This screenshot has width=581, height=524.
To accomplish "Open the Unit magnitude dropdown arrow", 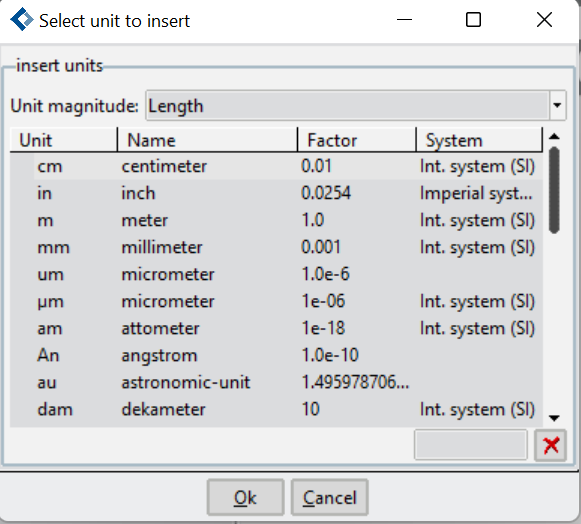I will pyautogui.click(x=557, y=106).
